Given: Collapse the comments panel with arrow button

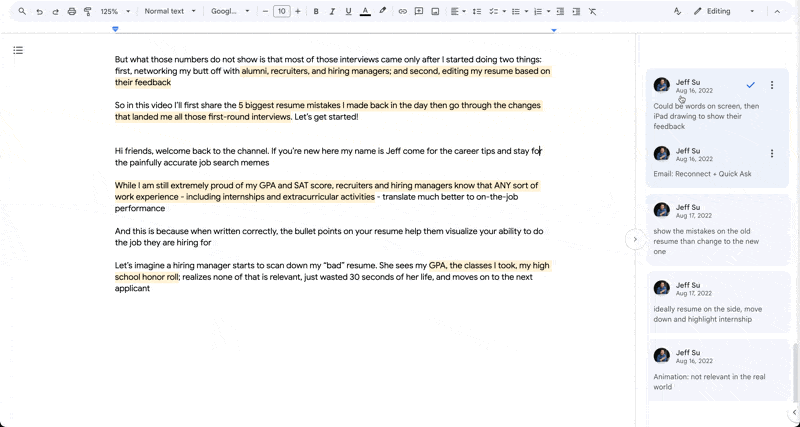Looking at the screenshot, I should (x=635, y=239).
